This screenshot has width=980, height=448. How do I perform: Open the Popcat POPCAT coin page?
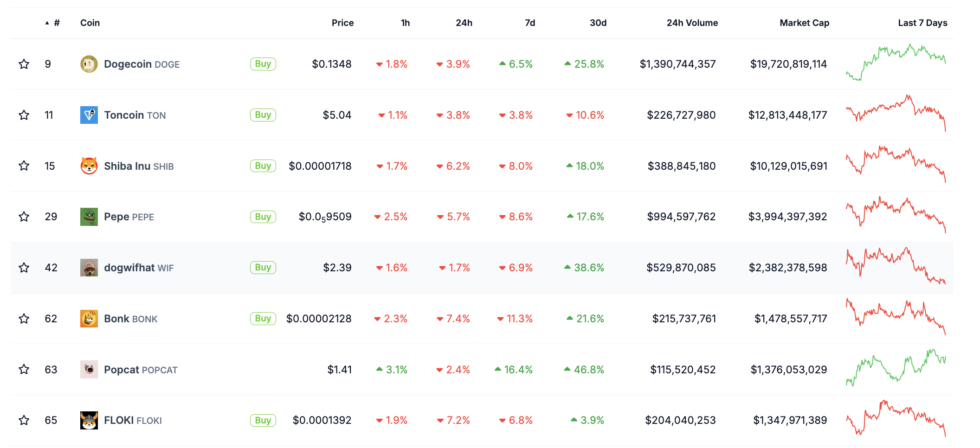[x=141, y=370]
